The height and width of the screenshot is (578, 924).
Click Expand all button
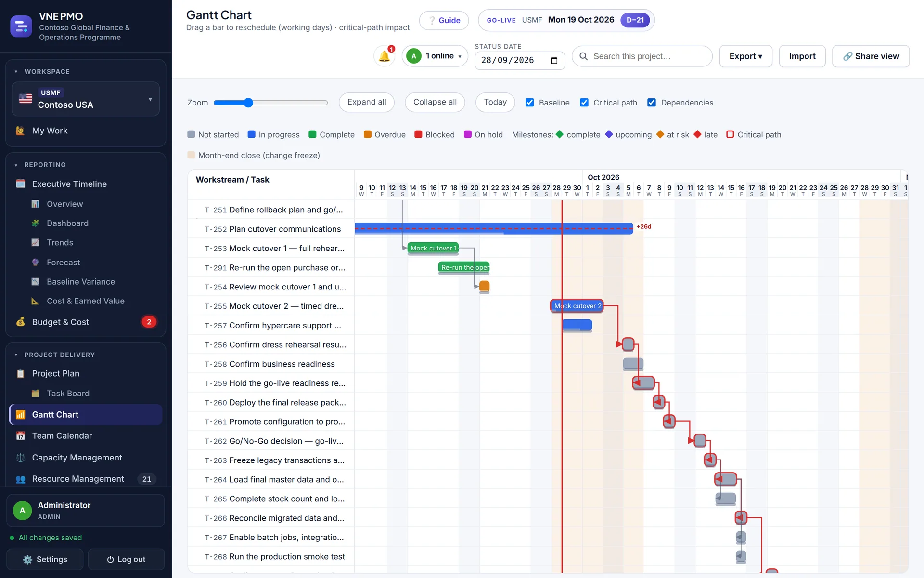[367, 102]
